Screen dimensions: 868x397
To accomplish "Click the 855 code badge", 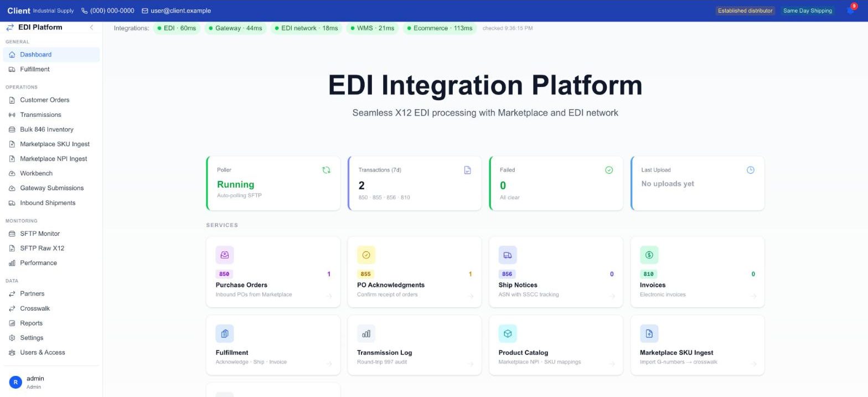I will 366,274.
